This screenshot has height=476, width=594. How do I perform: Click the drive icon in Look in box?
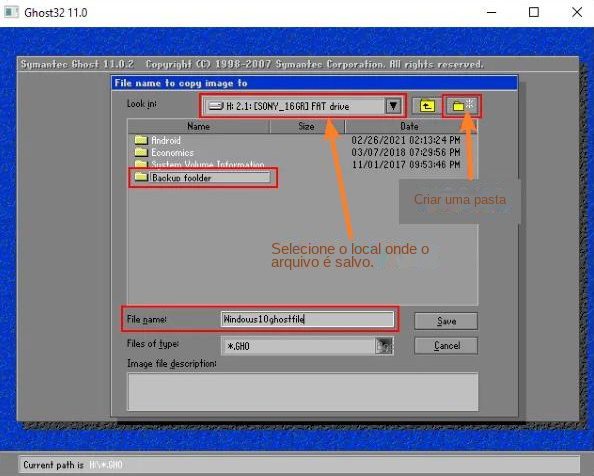[x=216, y=106]
